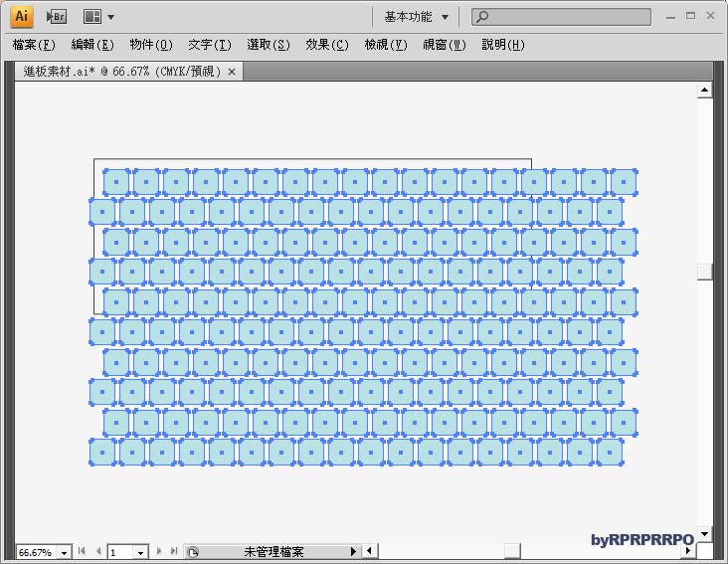This screenshot has height=564, width=728.
Task: Open the 選取(S) menu
Action: (x=269, y=45)
